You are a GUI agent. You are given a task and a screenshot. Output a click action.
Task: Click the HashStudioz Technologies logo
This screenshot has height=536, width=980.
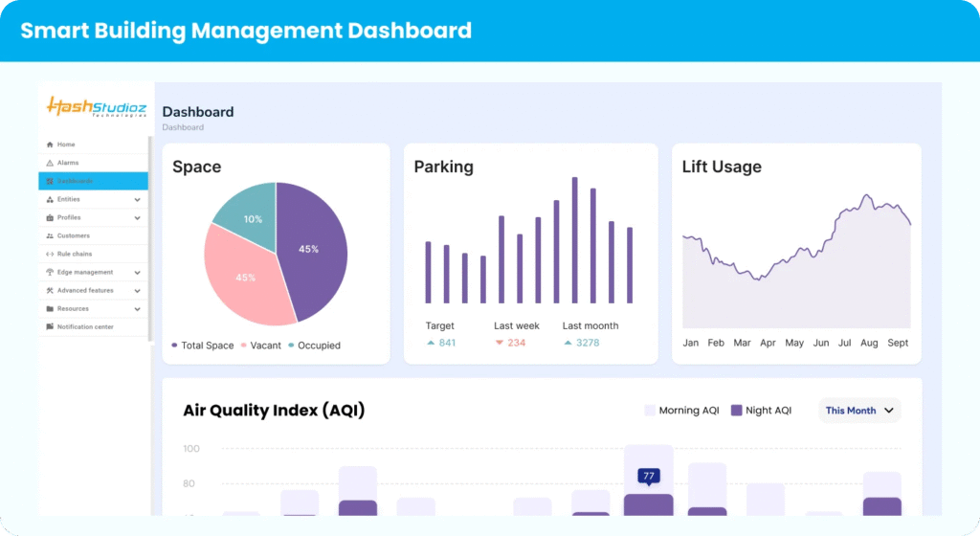(96, 106)
